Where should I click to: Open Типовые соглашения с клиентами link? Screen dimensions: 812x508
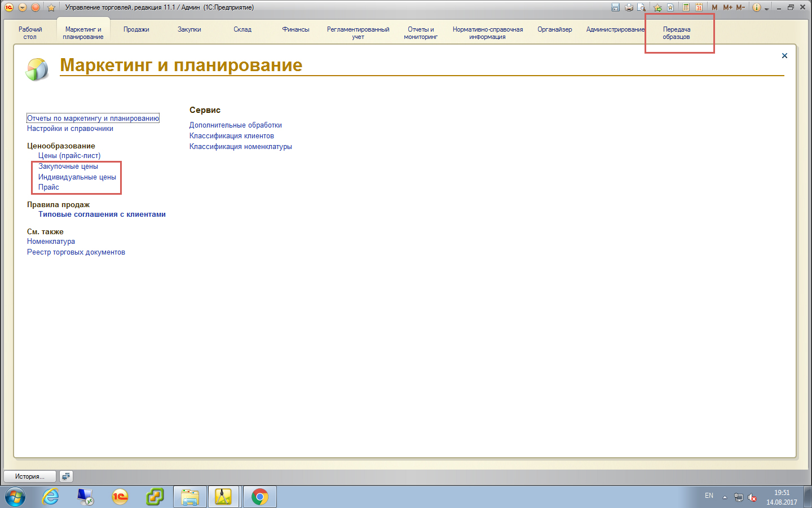click(102, 214)
